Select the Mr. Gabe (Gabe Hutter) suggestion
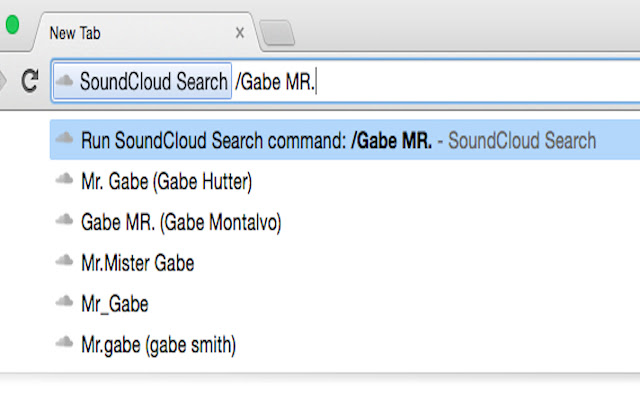Image resolution: width=640 pixels, height=400 pixels. [x=166, y=181]
